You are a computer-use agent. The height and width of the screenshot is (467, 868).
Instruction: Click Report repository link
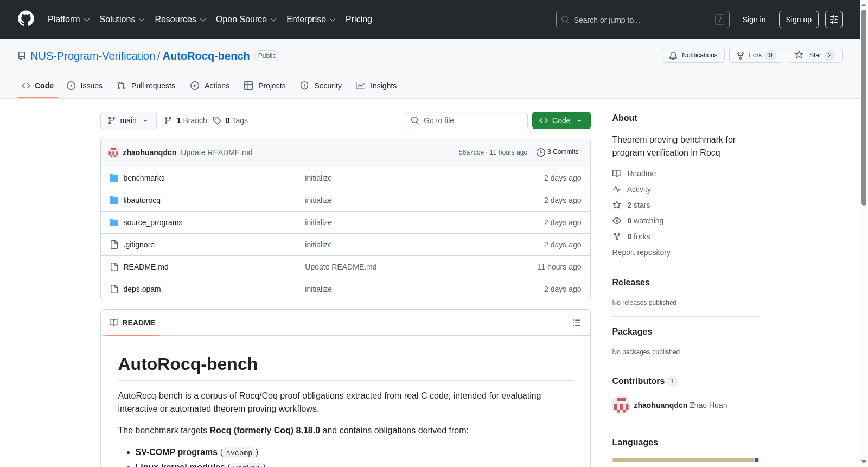point(641,252)
